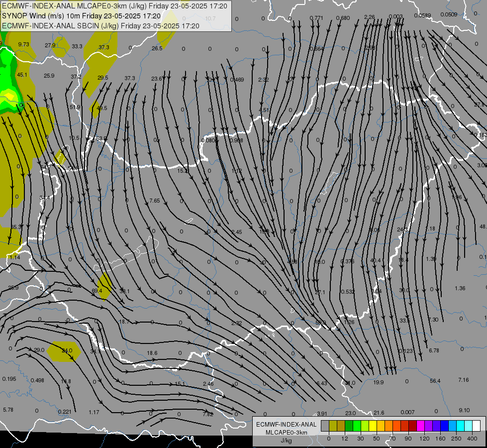Select the pure blue legend swatch
Viewport: 487px width, 448px height.
coord(444,426)
